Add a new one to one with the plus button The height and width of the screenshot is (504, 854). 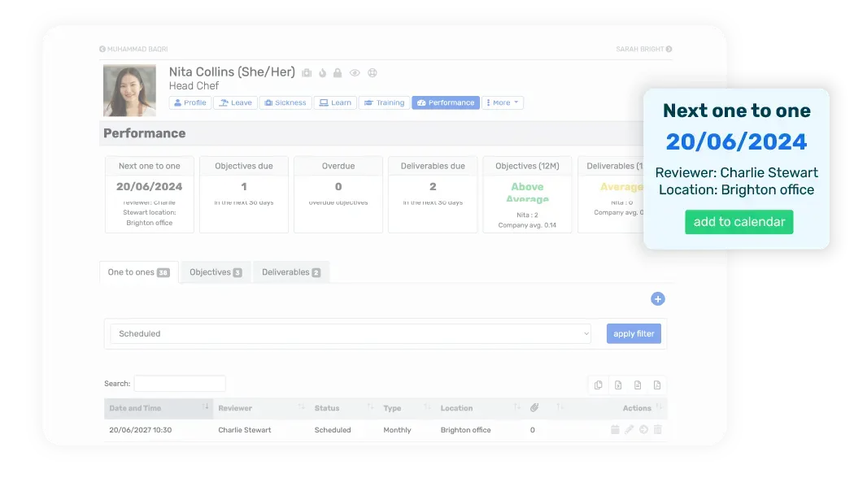pos(657,298)
